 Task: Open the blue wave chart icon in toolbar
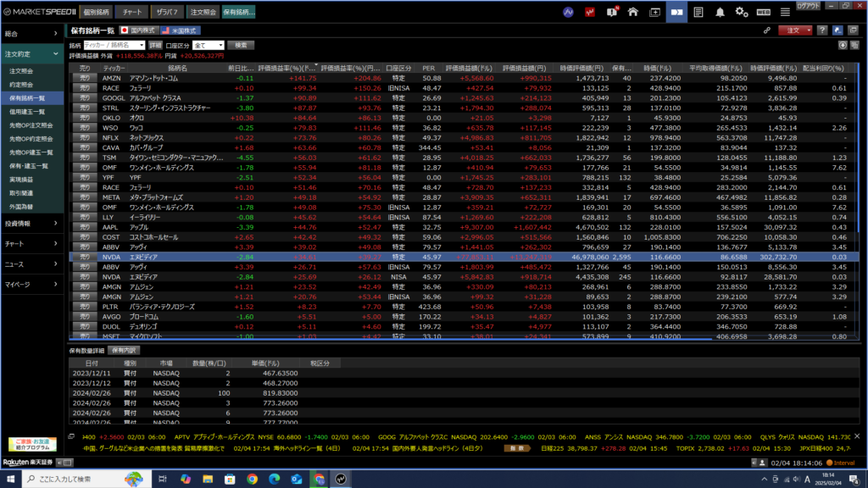click(x=568, y=12)
